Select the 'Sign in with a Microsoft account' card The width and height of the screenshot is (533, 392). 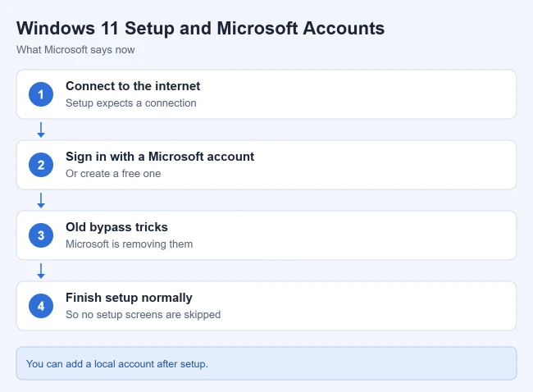(266, 165)
